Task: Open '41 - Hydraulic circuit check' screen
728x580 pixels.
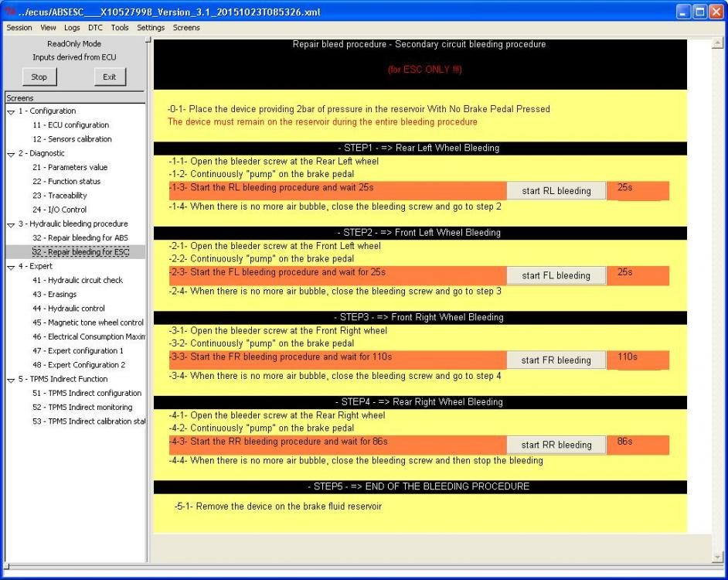Action: click(x=77, y=280)
